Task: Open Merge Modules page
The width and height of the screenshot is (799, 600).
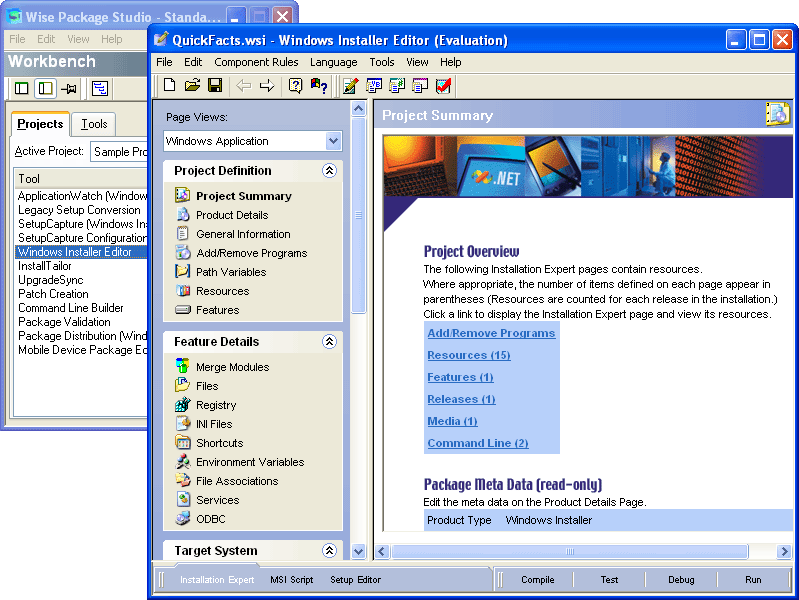Action: pos(232,367)
